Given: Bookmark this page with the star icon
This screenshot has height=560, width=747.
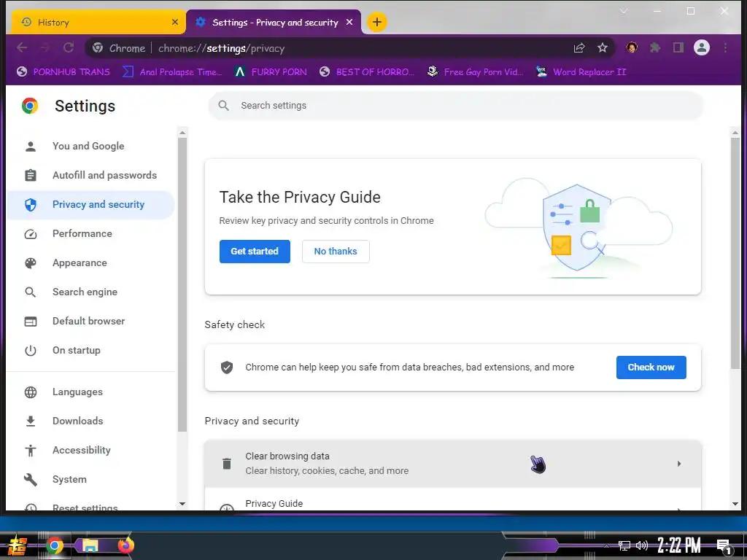Looking at the screenshot, I should tap(602, 47).
